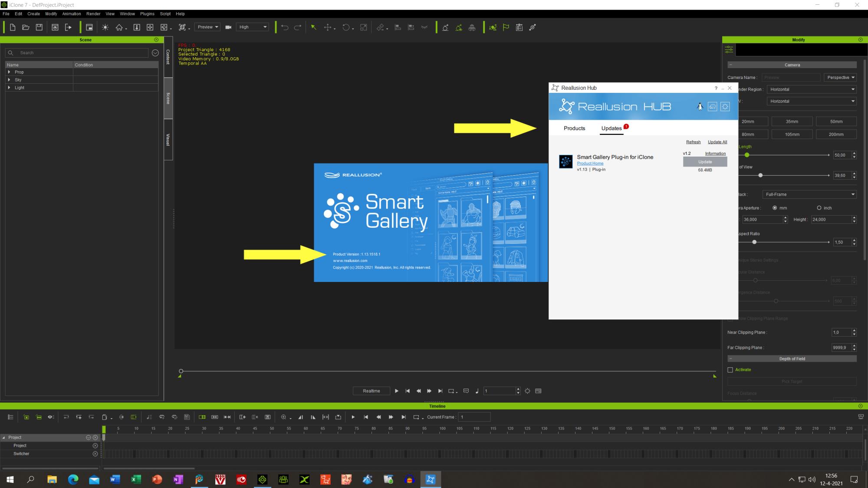Remove the Project sub-track via X
This screenshot has height=488, width=868.
(95, 445)
